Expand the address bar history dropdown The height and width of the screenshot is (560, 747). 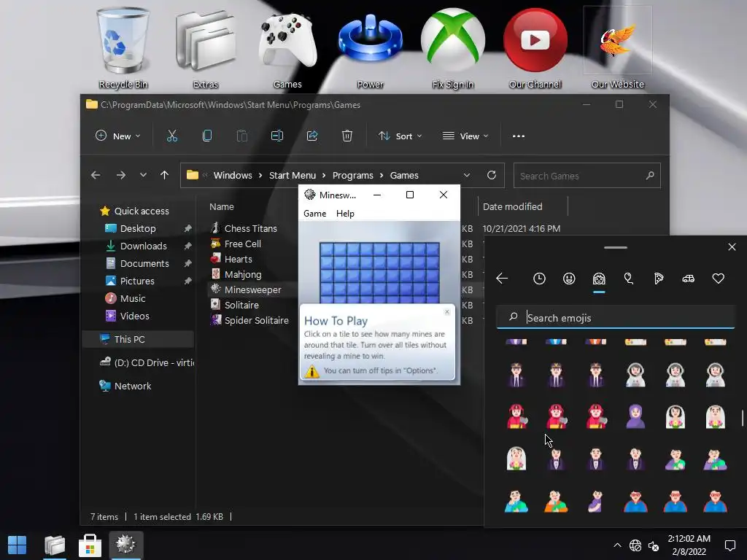(x=467, y=175)
